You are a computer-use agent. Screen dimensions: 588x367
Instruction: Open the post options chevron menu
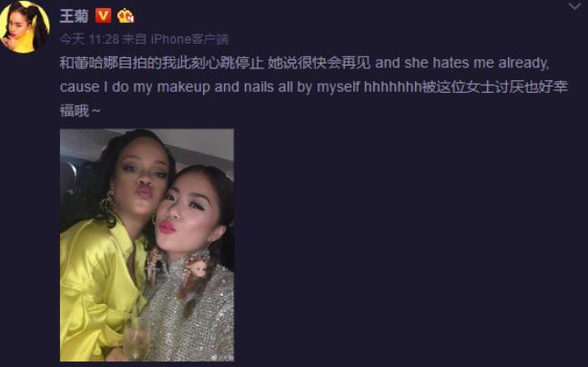coord(574,6)
